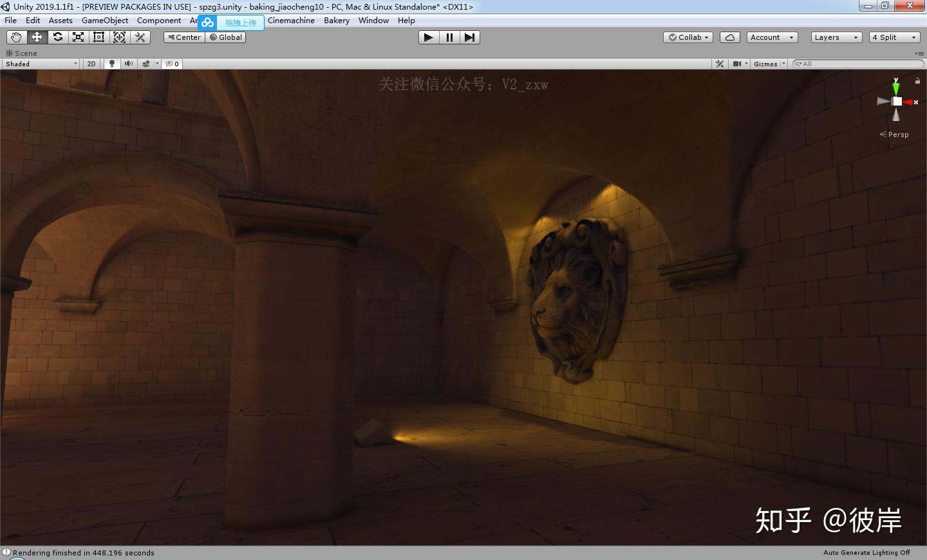Screen dimensions: 927x560
Task: Open the Edit menu
Action: pyautogui.click(x=33, y=21)
